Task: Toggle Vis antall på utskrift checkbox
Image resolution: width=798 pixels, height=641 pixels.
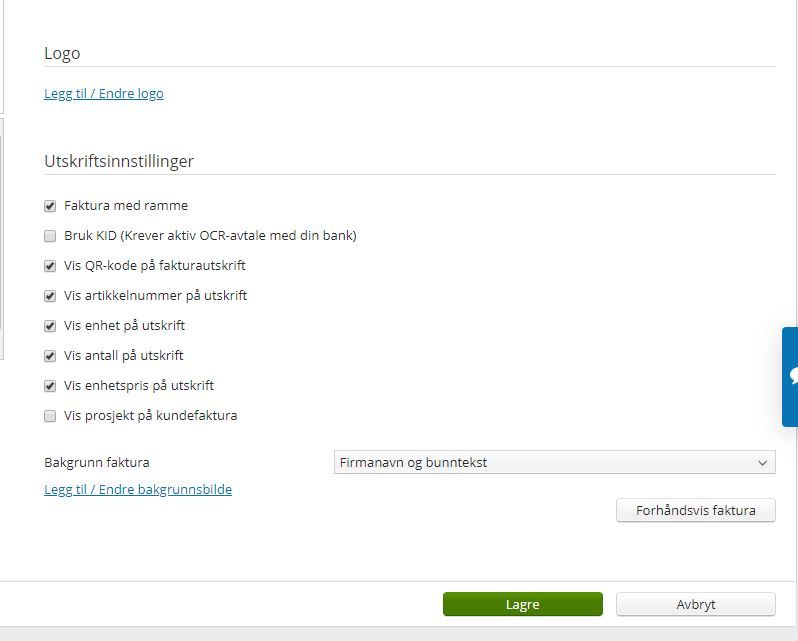Action: [50, 356]
